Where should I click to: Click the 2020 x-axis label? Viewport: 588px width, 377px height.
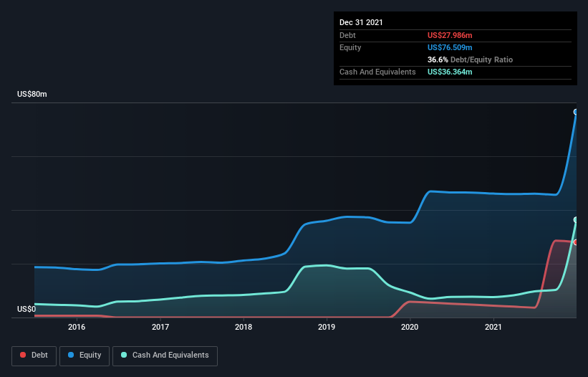coord(410,327)
